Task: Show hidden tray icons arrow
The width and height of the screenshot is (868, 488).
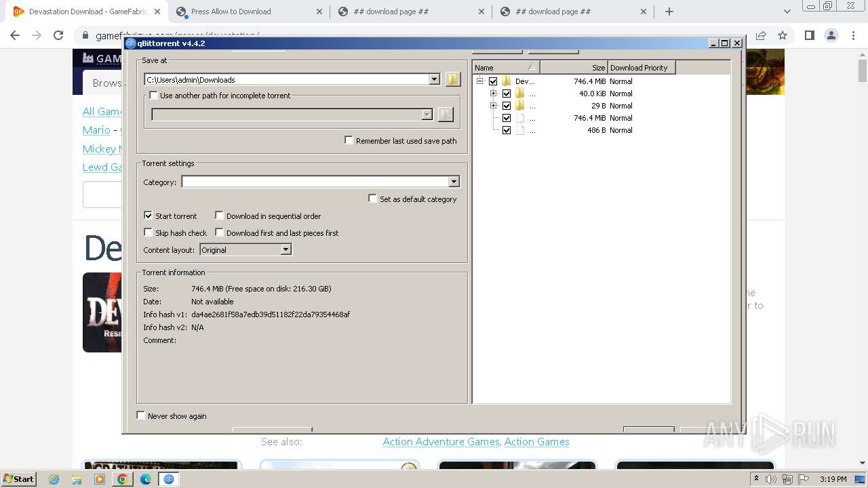Action: pos(756,479)
